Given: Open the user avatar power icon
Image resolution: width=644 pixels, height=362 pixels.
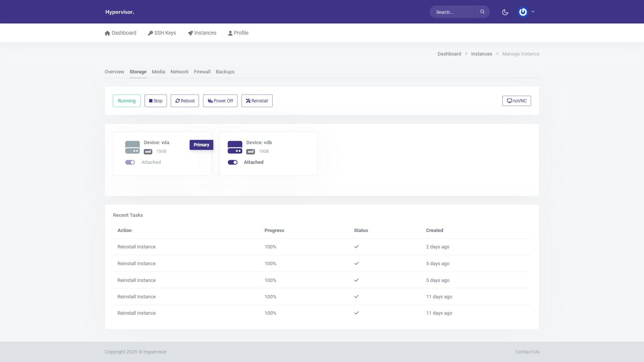Looking at the screenshot, I should [523, 12].
